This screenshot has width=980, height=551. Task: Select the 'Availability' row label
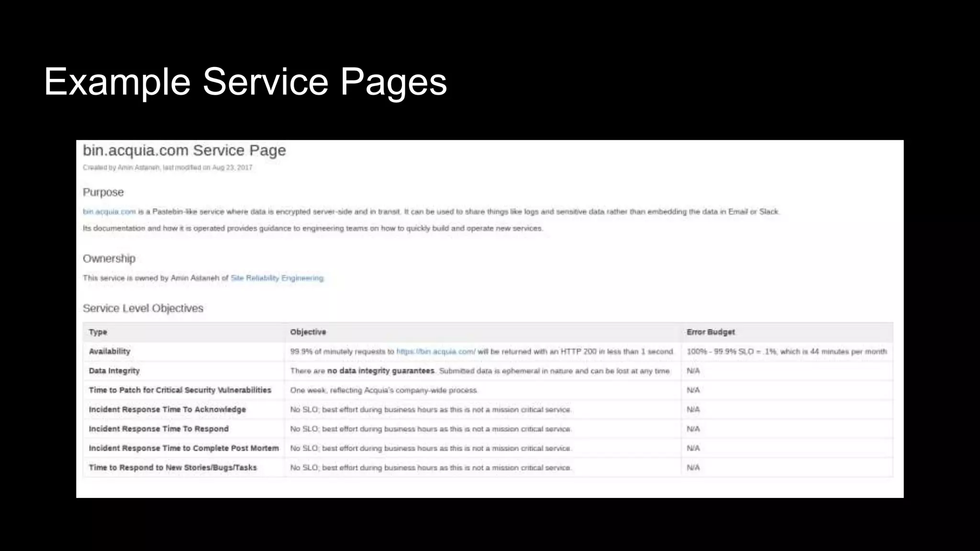(110, 352)
